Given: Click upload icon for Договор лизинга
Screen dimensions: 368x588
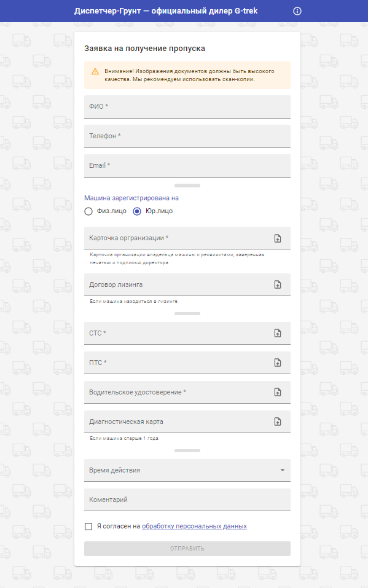Looking at the screenshot, I should (278, 284).
